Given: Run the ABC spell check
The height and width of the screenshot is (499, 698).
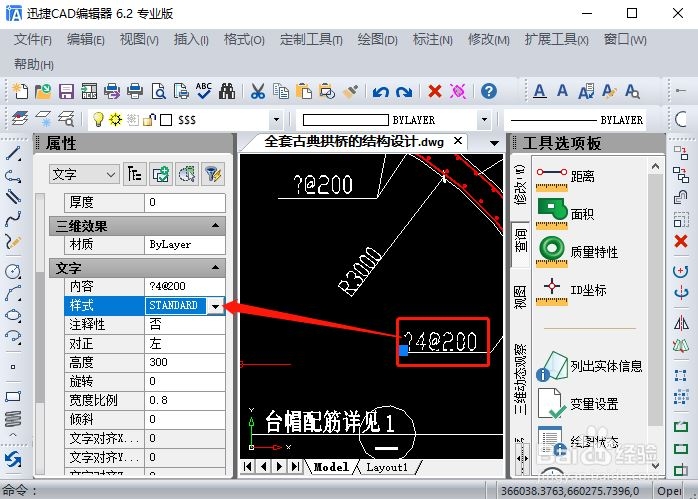Looking at the screenshot, I should (204, 91).
